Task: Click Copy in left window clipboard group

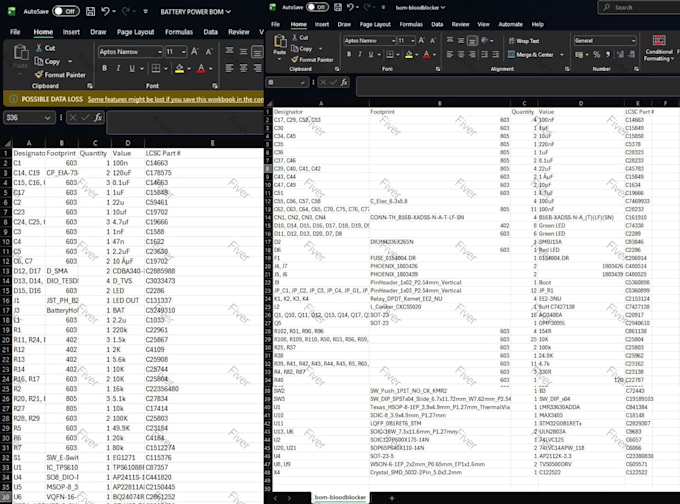Action: pyautogui.click(x=47, y=62)
